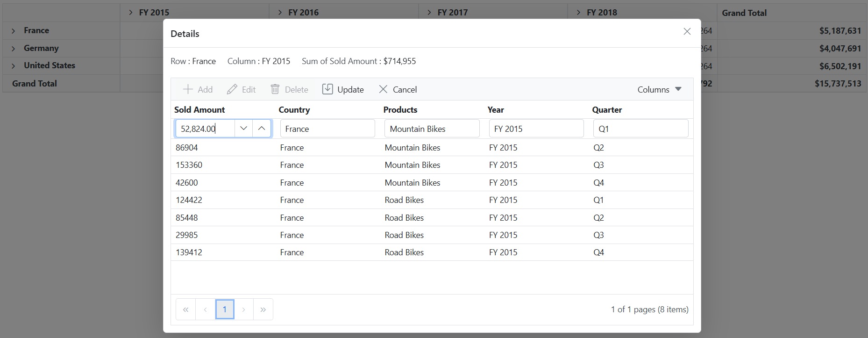Expand the FY 2015 column header

pos(131,13)
